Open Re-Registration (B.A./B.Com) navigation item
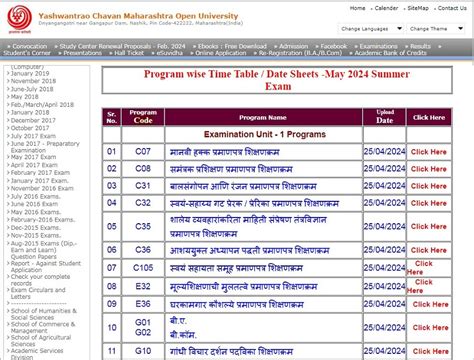Image resolution: width=474 pixels, height=360 pixels. coord(300,53)
